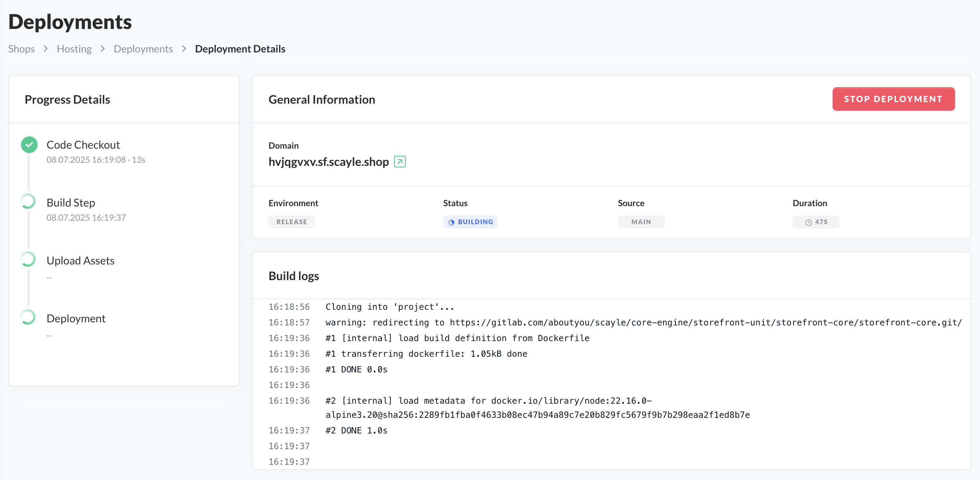Image resolution: width=980 pixels, height=480 pixels.
Task: Click the MAIN source badge
Action: (x=641, y=222)
